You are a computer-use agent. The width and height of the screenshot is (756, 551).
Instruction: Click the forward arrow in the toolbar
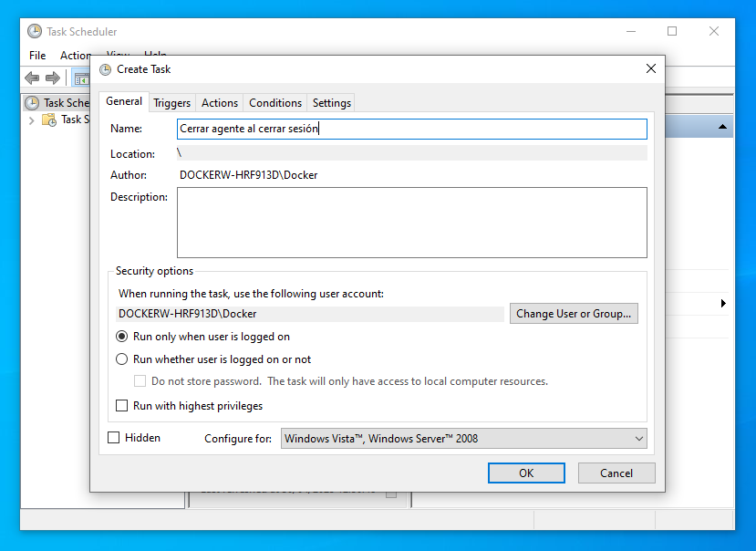click(x=53, y=78)
